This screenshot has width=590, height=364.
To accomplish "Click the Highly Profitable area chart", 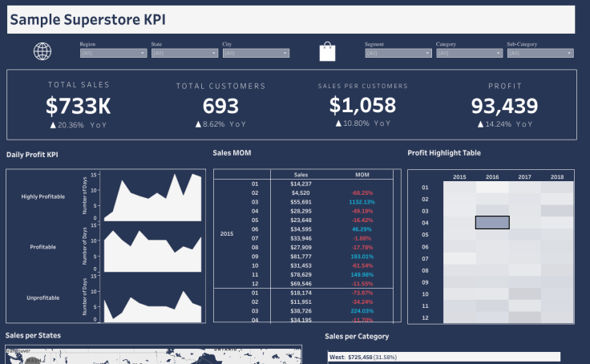I will pos(152,197).
